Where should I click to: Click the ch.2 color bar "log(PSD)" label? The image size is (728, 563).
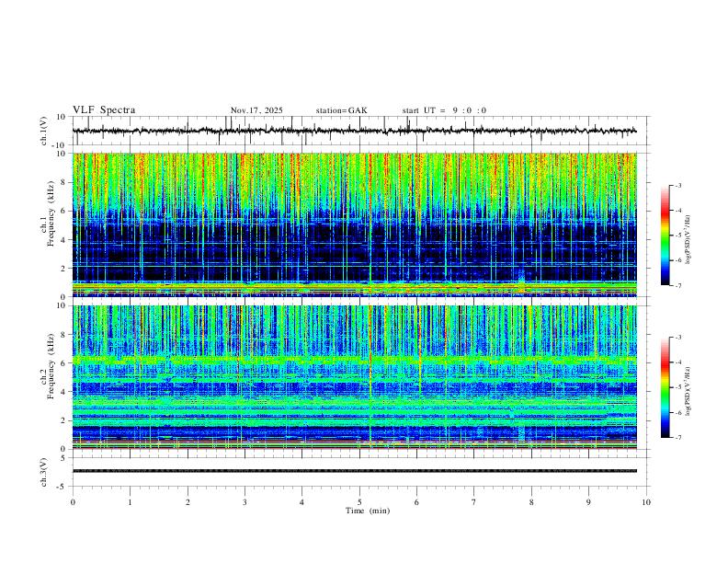point(688,391)
